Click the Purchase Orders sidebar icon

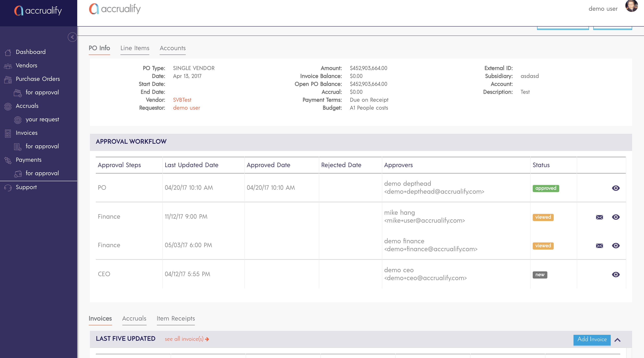coord(8,79)
